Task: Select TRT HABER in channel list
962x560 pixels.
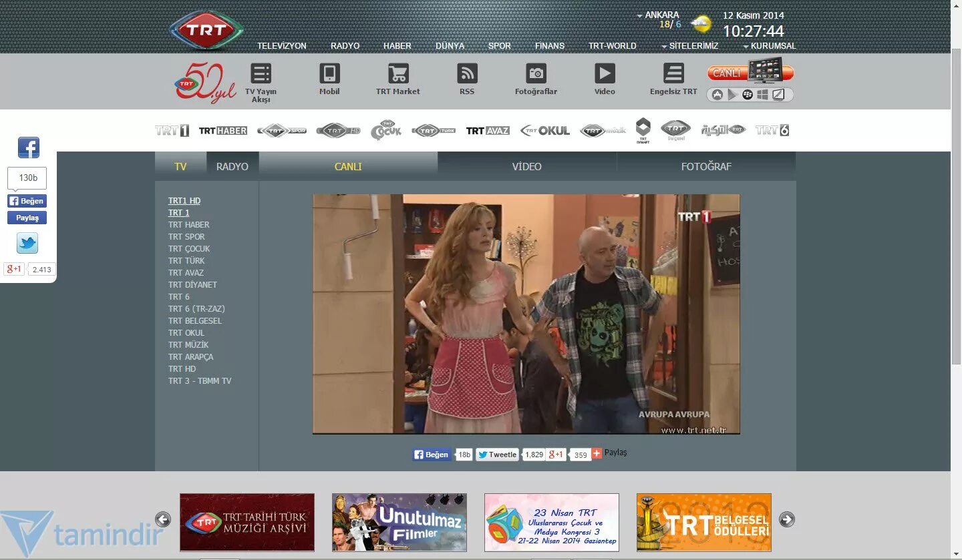Action: pyautogui.click(x=189, y=224)
